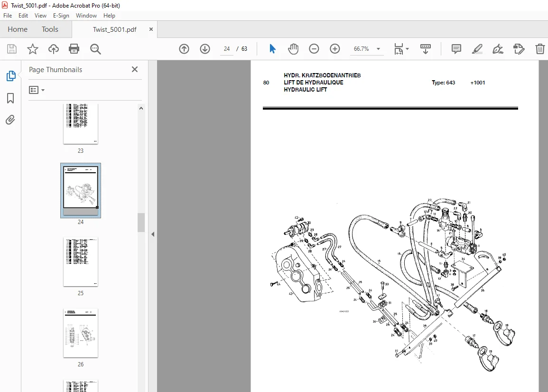The height and width of the screenshot is (392, 548).
Task: Choose the Selection arrow tool
Action: [273, 49]
